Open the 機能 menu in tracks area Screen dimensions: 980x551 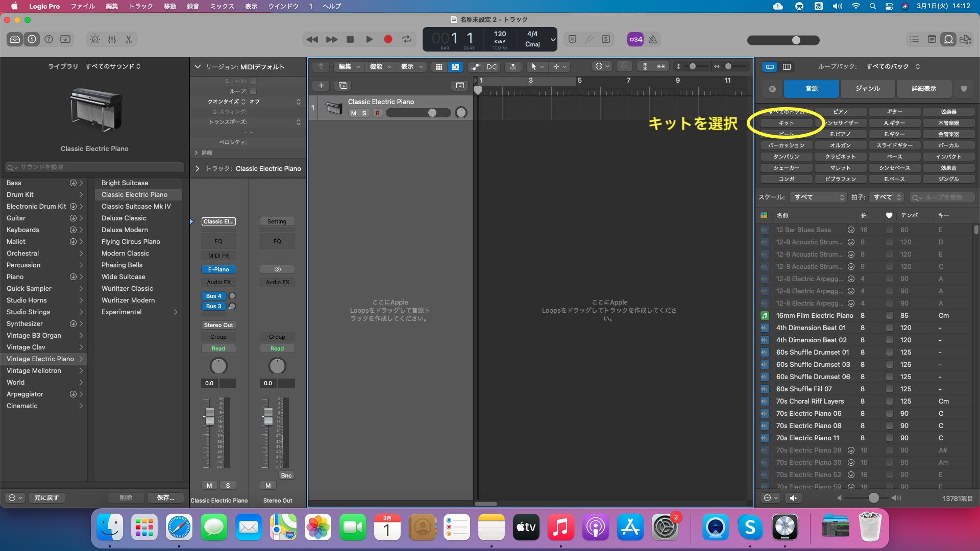(381, 67)
